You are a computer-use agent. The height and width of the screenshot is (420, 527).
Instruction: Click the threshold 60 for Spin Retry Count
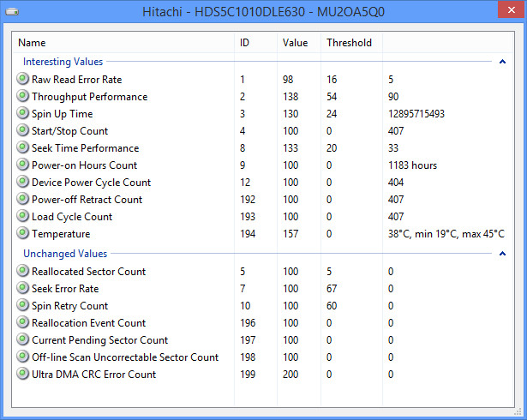(x=332, y=306)
